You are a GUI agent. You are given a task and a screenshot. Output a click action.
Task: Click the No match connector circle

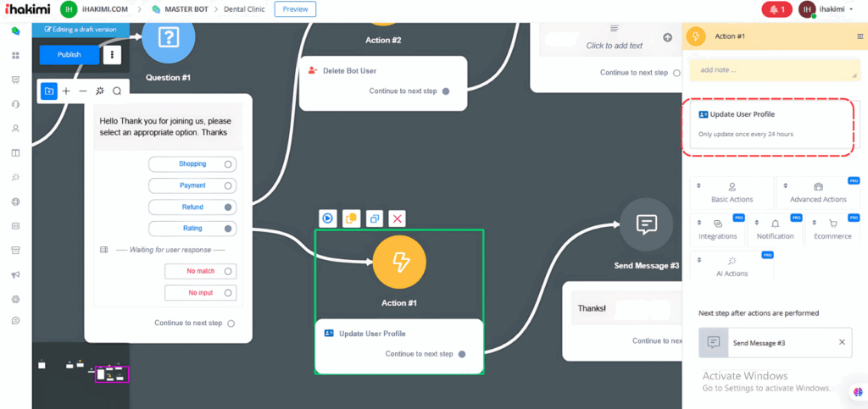229,272
